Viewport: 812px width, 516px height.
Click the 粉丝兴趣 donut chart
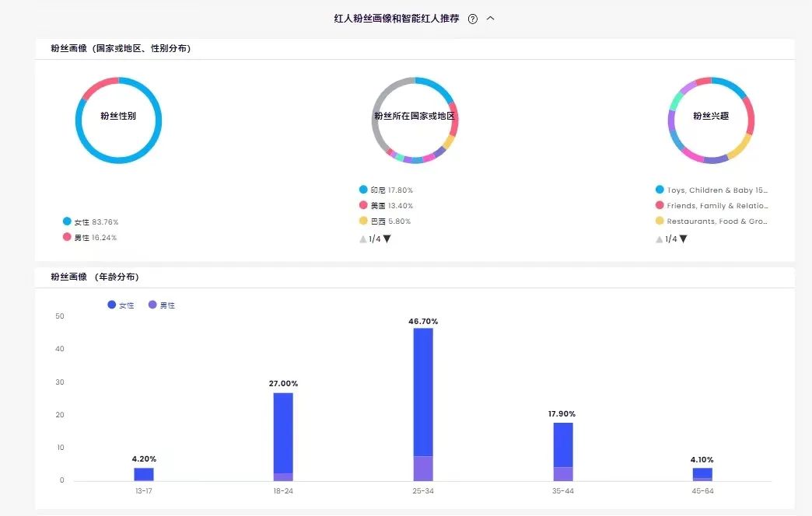click(711, 120)
